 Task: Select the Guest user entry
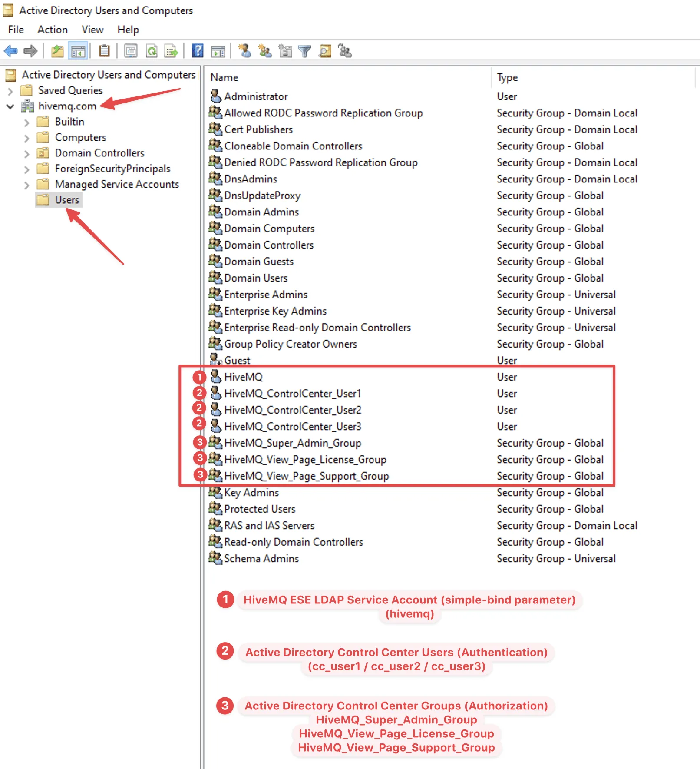pos(237,360)
